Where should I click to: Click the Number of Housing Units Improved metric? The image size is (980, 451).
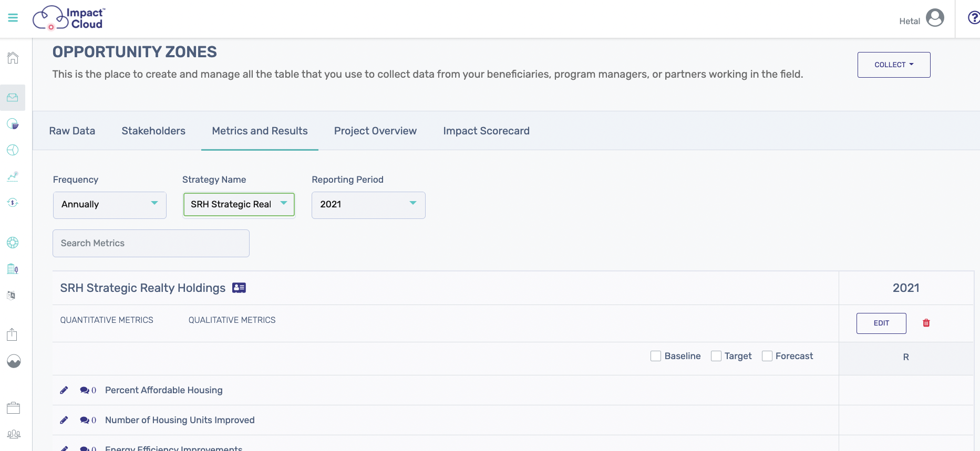point(180,420)
